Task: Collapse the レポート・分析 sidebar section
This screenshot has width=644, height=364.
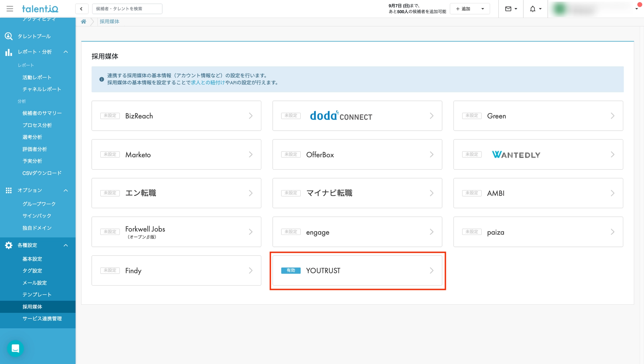Action: 66,52
